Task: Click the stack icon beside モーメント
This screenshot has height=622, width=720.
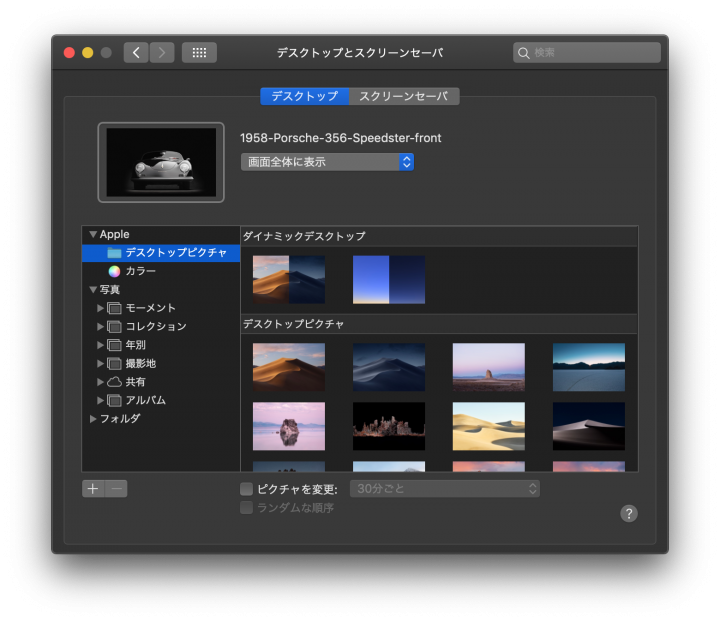Action: [x=114, y=308]
